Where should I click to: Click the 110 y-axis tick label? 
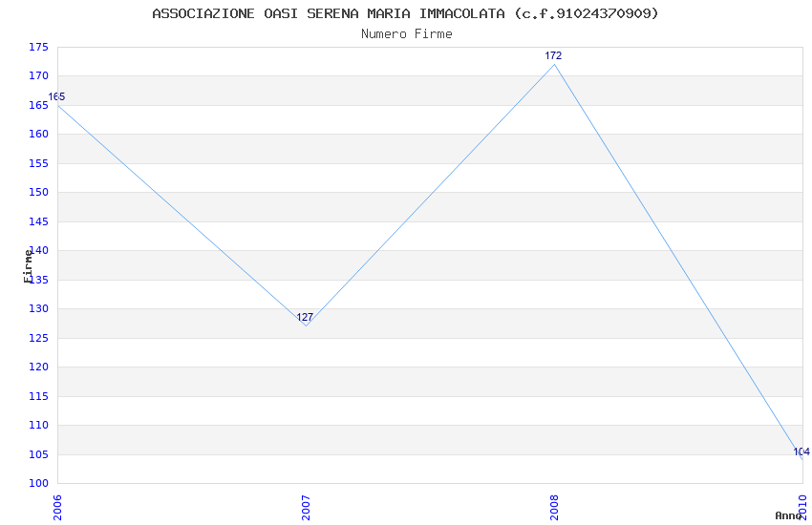[38, 425]
